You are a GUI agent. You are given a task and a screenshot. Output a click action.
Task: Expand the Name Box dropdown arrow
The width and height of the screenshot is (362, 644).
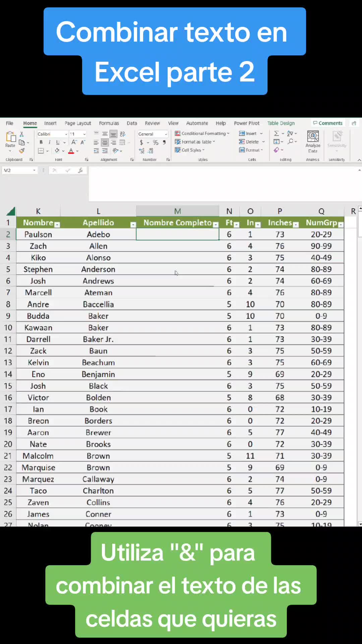click(34, 170)
